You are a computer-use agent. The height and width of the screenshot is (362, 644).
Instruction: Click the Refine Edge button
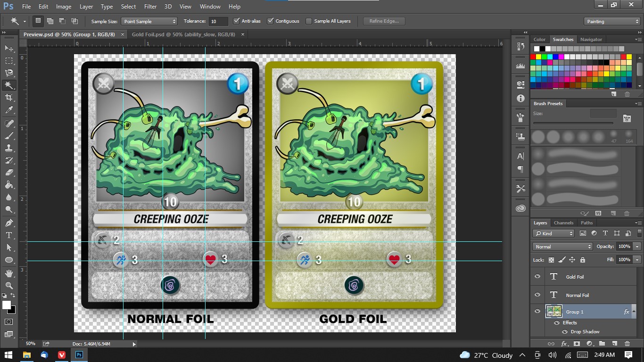point(384,21)
